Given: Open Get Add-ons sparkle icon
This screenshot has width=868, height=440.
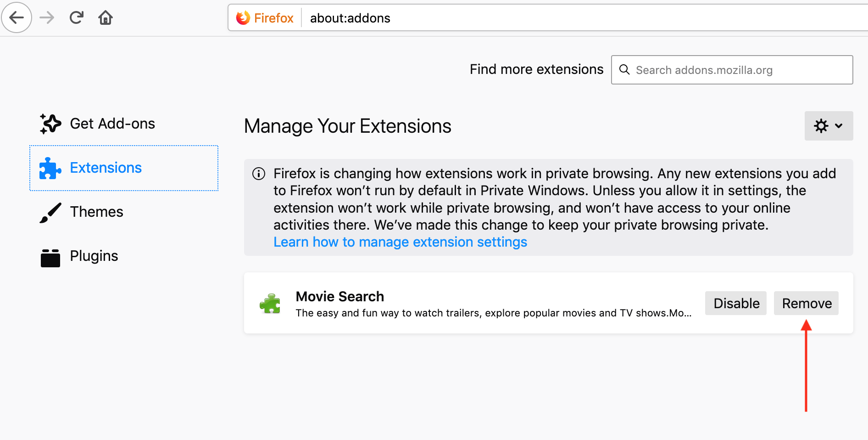Looking at the screenshot, I should click(x=50, y=124).
